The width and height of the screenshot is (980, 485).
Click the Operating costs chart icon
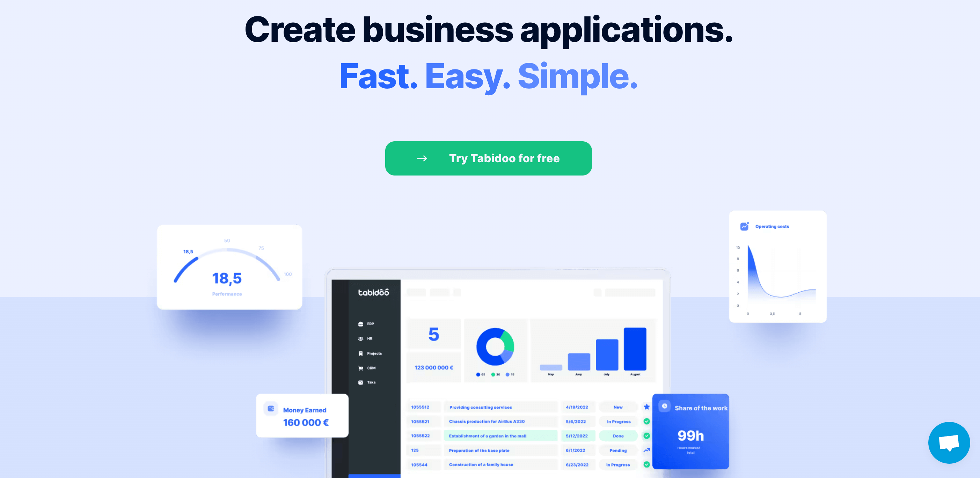745,226
